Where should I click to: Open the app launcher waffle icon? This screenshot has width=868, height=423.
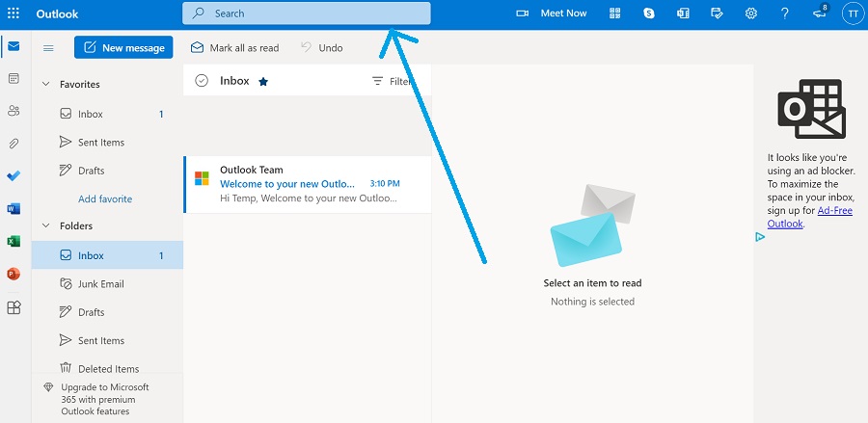click(14, 13)
